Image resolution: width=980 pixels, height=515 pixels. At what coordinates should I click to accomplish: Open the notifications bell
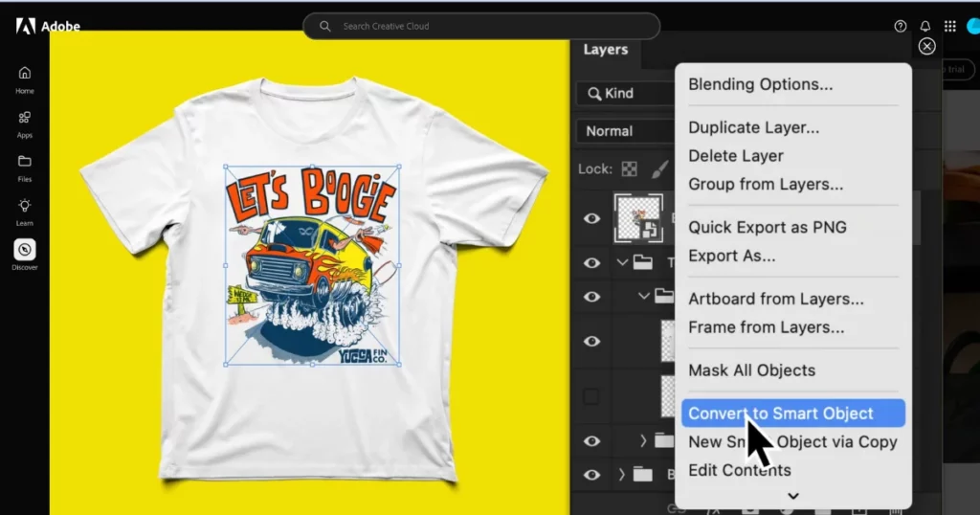tap(925, 26)
